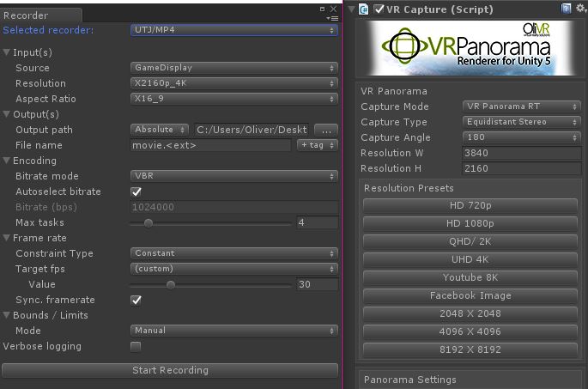
Task: Uncheck Sync. framerate option
Action: tap(136, 300)
